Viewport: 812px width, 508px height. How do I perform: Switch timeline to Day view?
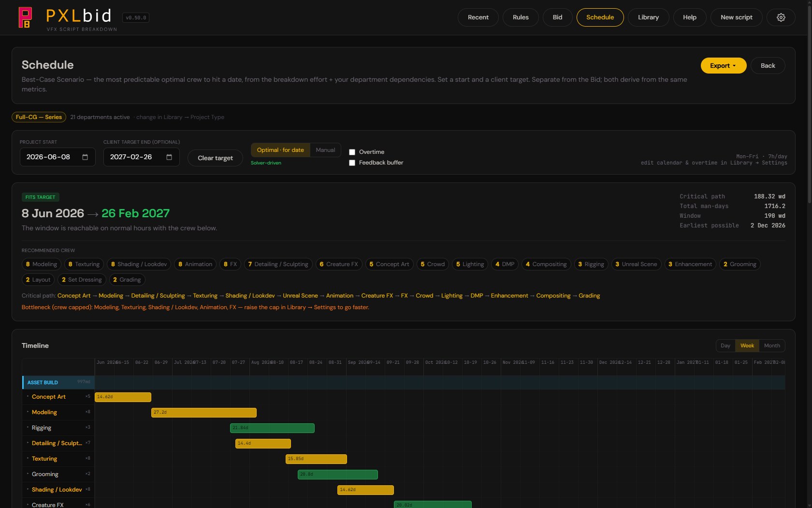725,345
